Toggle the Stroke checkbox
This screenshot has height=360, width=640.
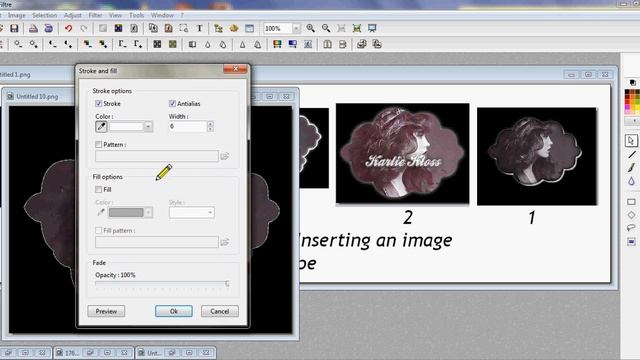[x=98, y=104]
